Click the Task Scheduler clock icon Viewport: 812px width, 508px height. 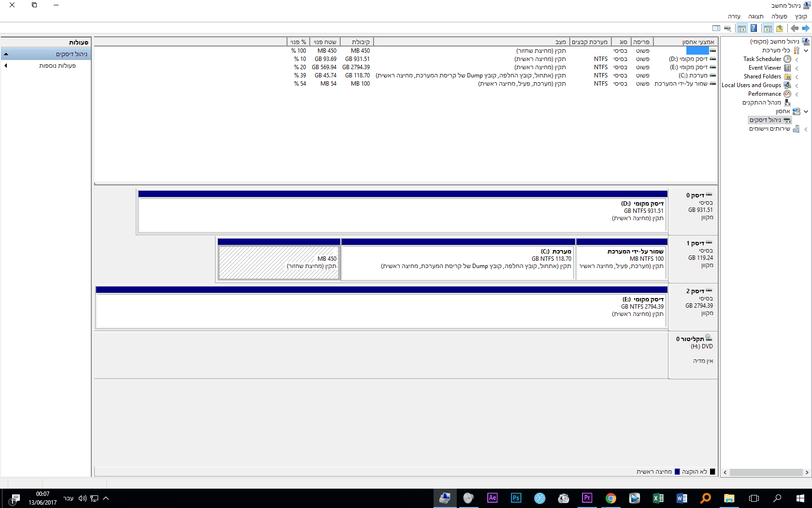(x=787, y=59)
